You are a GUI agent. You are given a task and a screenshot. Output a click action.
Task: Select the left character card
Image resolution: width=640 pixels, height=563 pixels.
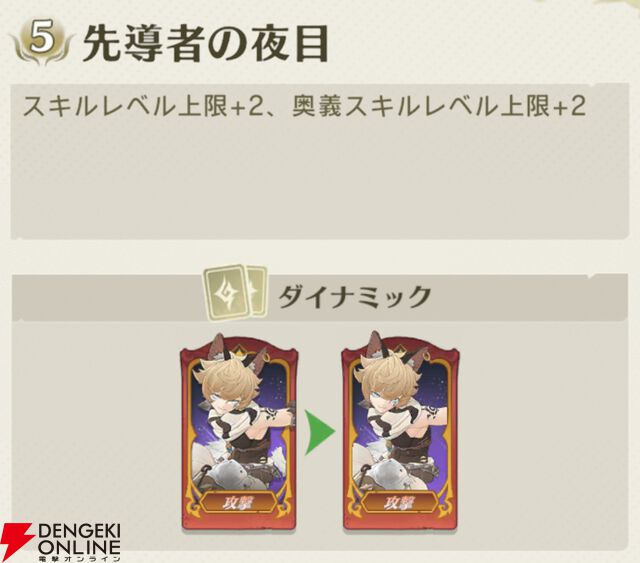coord(239,432)
